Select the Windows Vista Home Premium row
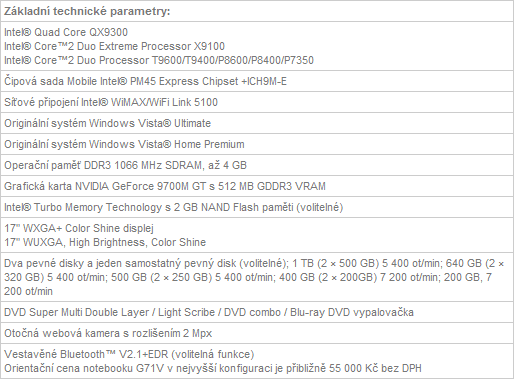The image size is (514, 379). (257, 144)
